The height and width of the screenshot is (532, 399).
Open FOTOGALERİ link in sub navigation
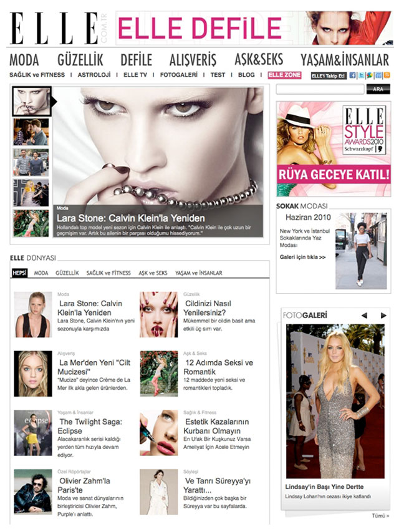[x=179, y=75]
